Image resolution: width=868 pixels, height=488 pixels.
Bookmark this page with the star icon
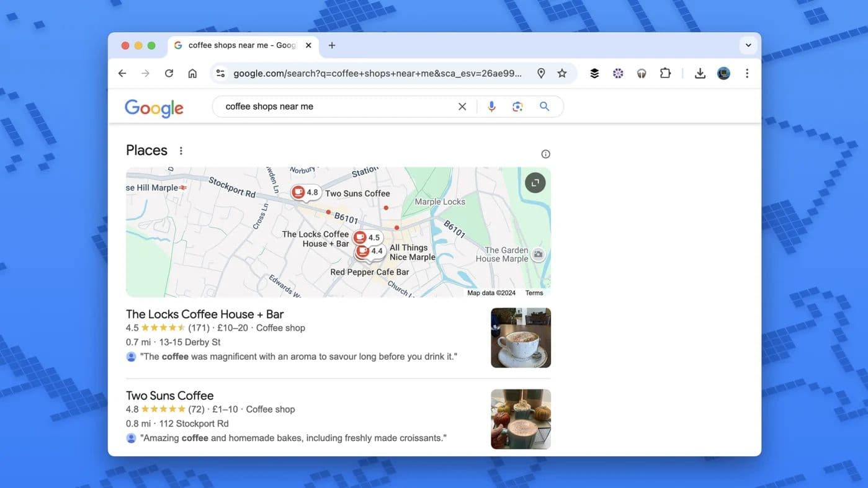pos(562,73)
